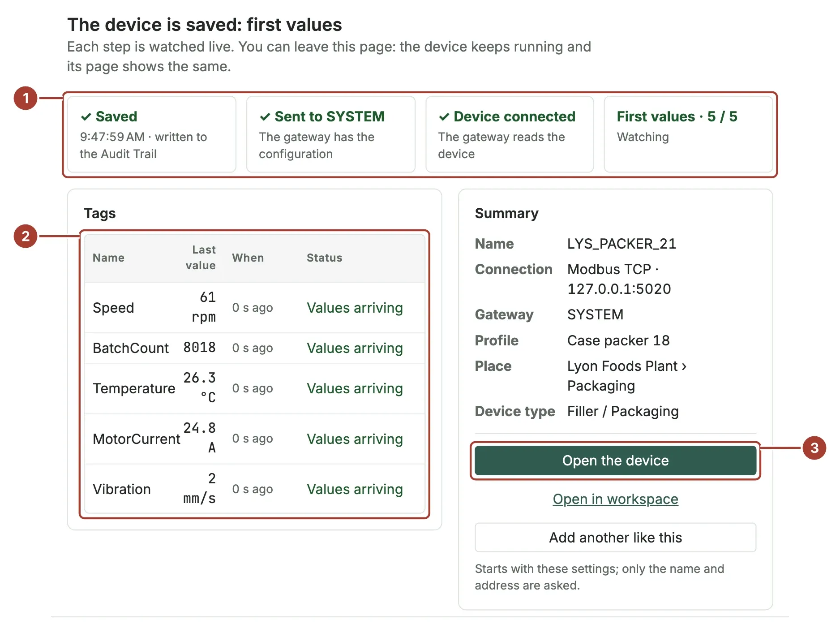The height and width of the screenshot is (624, 840).
Task: Click the Modbus TCP 127.0.0.1:5020 connection value
Action: pos(619,279)
